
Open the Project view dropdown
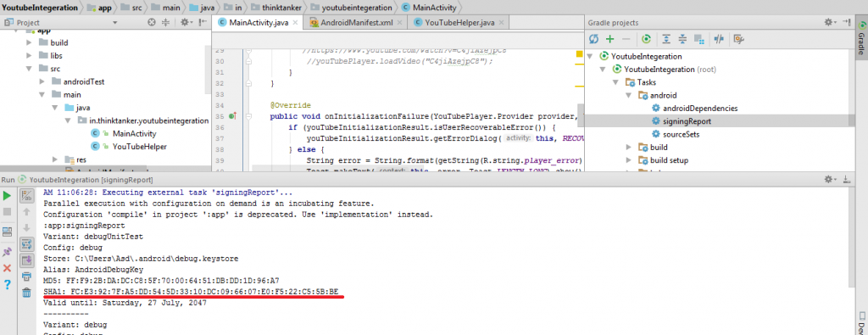click(x=115, y=23)
